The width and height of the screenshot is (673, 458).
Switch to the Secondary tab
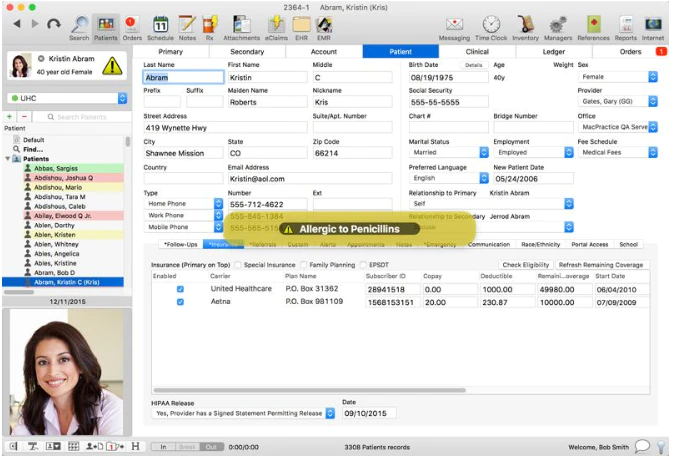pyautogui.click(x=247, y=52)
